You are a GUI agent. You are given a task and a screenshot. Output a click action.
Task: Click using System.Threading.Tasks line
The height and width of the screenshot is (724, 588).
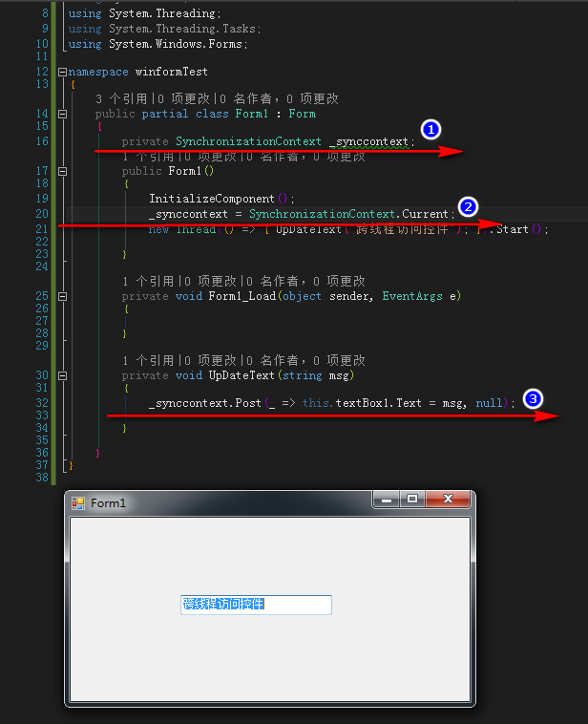pyautogui.click(x=165, y=29)
